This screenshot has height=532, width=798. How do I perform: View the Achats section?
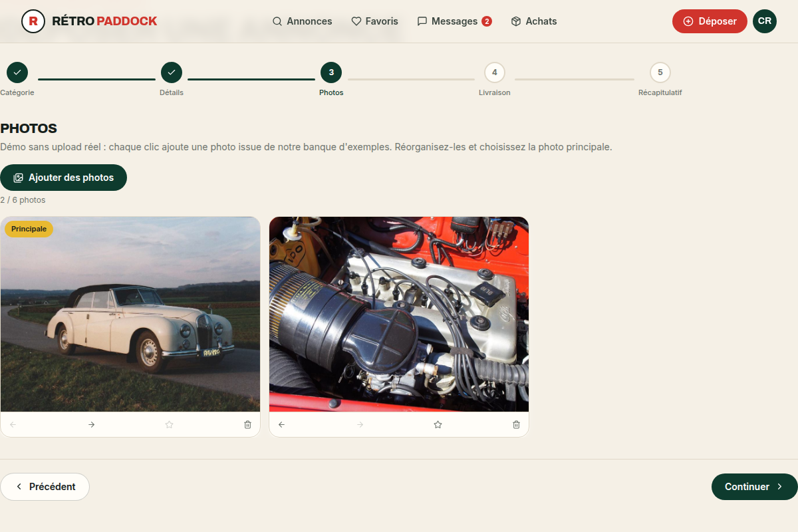pyautogui.click(x=534, y=21)
